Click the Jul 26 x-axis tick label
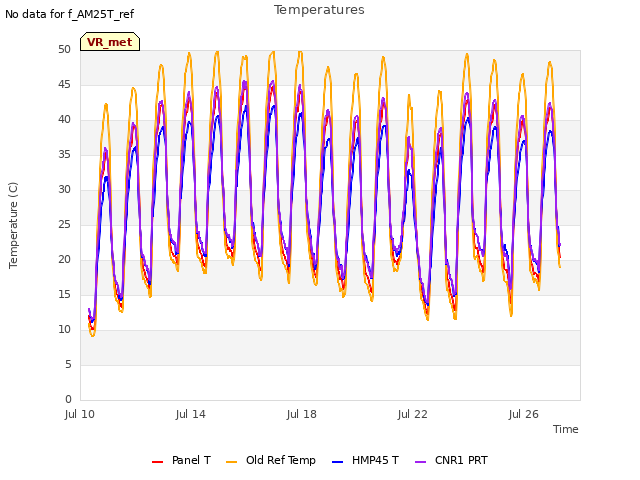The width and height of the screenshot is (640, 480). [x=524, y=414]
